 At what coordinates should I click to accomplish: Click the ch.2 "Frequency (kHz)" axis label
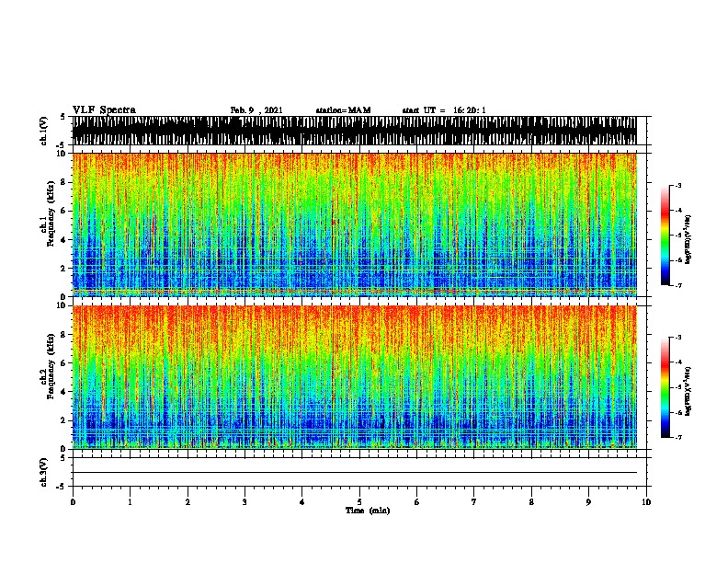51,366
